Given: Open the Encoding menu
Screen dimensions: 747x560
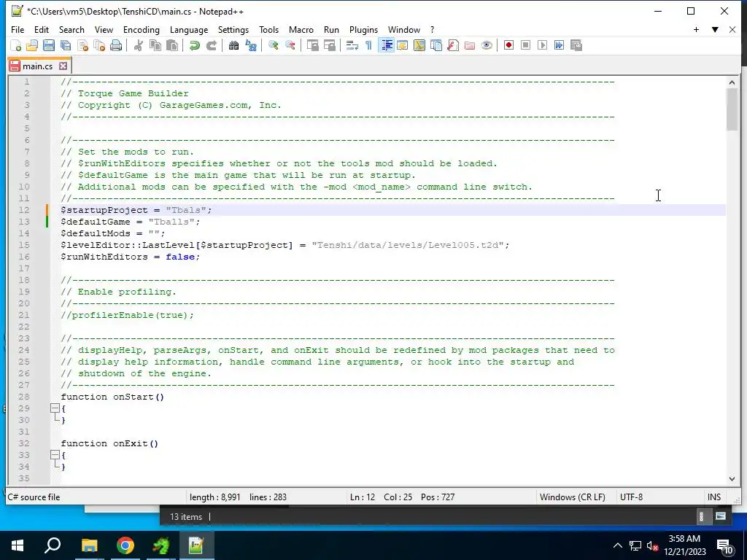Looking at the screenshot, I should 142,29.
